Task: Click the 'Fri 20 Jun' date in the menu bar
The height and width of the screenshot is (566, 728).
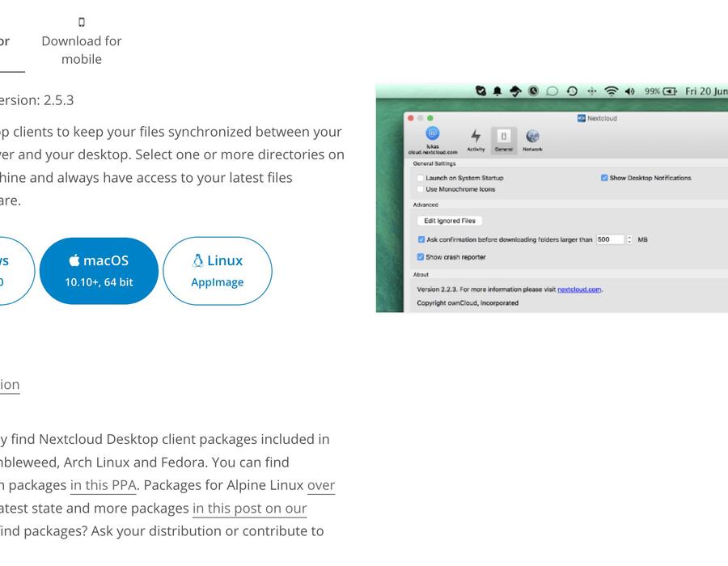Action: [706, 91]
